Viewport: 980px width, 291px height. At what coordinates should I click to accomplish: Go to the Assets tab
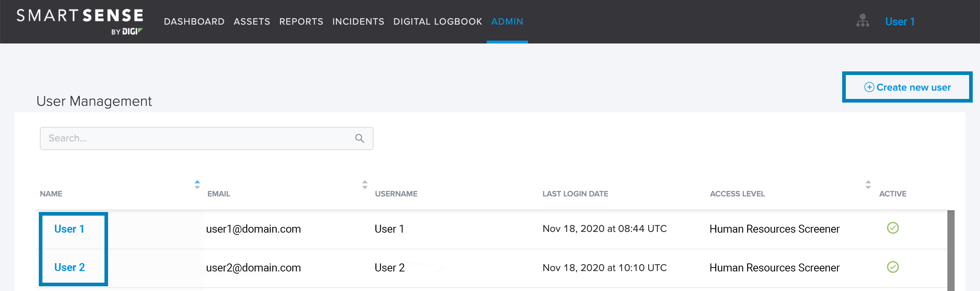252,22
